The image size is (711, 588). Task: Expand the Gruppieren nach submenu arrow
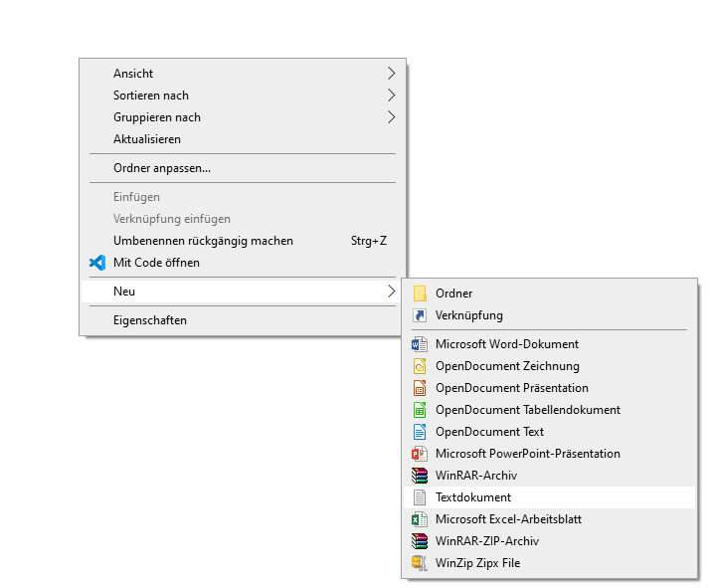(x=392, y=117)
